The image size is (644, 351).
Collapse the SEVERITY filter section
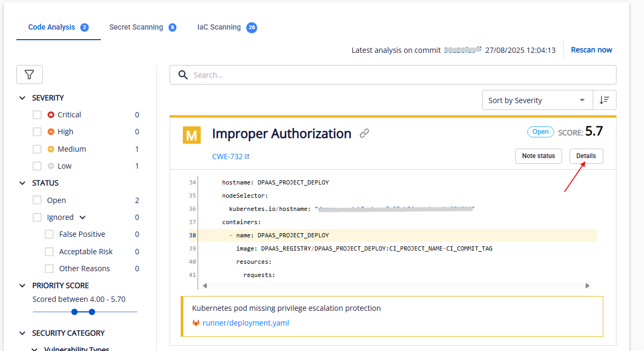[22, 98]
